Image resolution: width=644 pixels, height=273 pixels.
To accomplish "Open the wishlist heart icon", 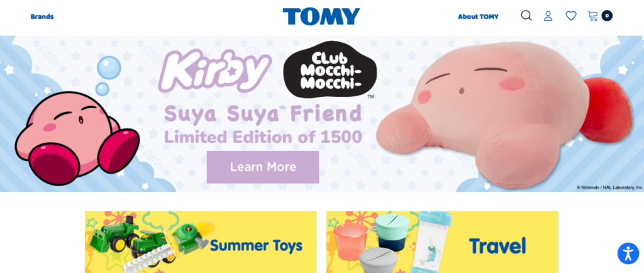I will [571, 16].
